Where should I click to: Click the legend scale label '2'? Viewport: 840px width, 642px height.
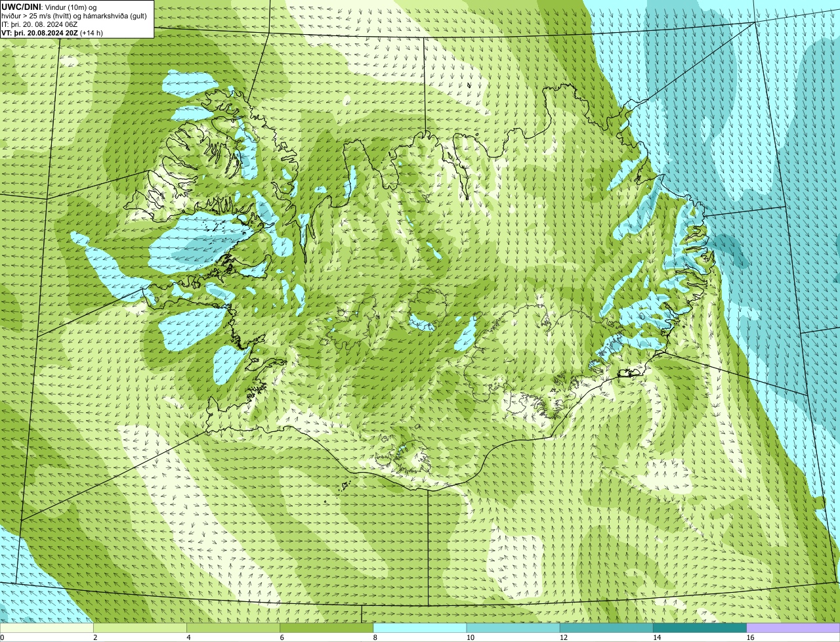[x=95, y=637]
